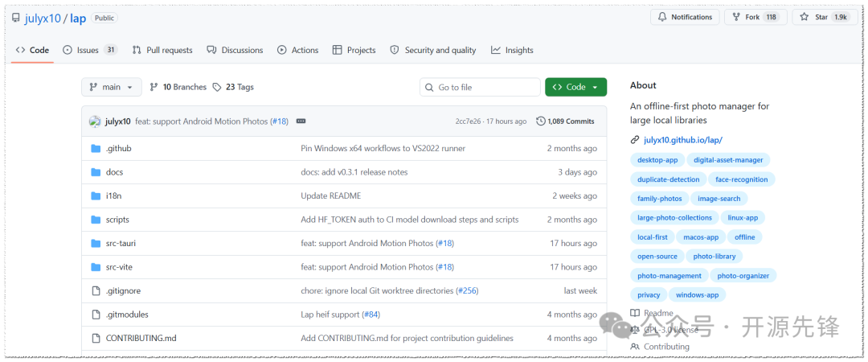Click the repository book icon beside julyx10

[16, 19]
